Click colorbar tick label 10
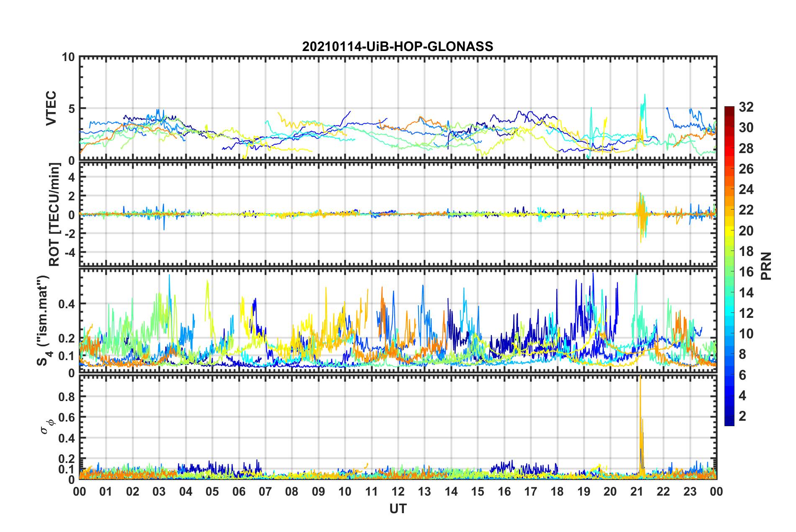Viewport: 796px width, 532px height. [746, 334]
